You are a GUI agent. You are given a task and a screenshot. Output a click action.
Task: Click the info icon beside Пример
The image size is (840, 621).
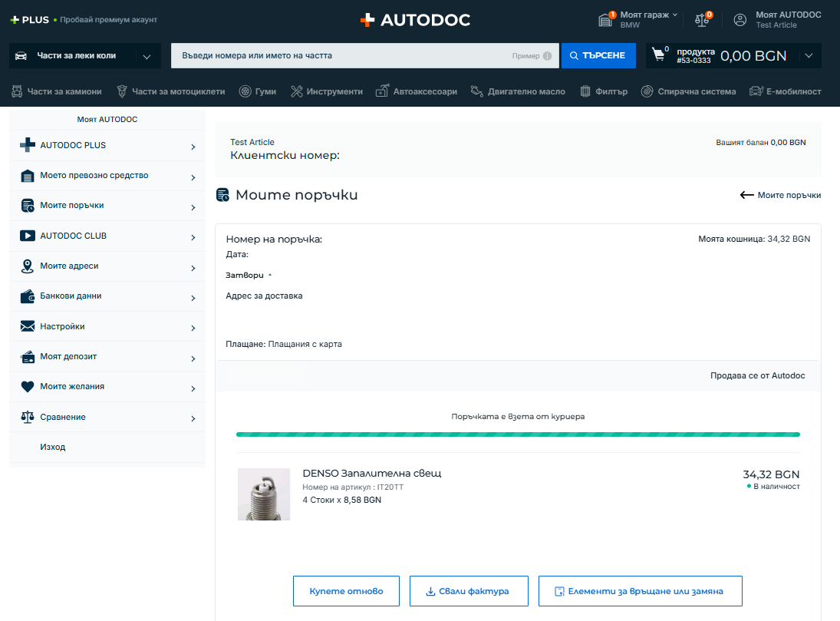[x=547, y=56]
